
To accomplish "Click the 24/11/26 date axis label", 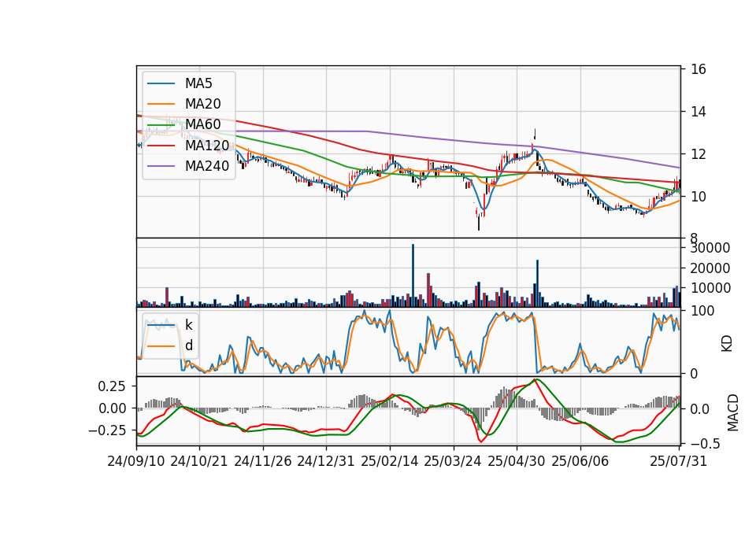I will 263,461.
